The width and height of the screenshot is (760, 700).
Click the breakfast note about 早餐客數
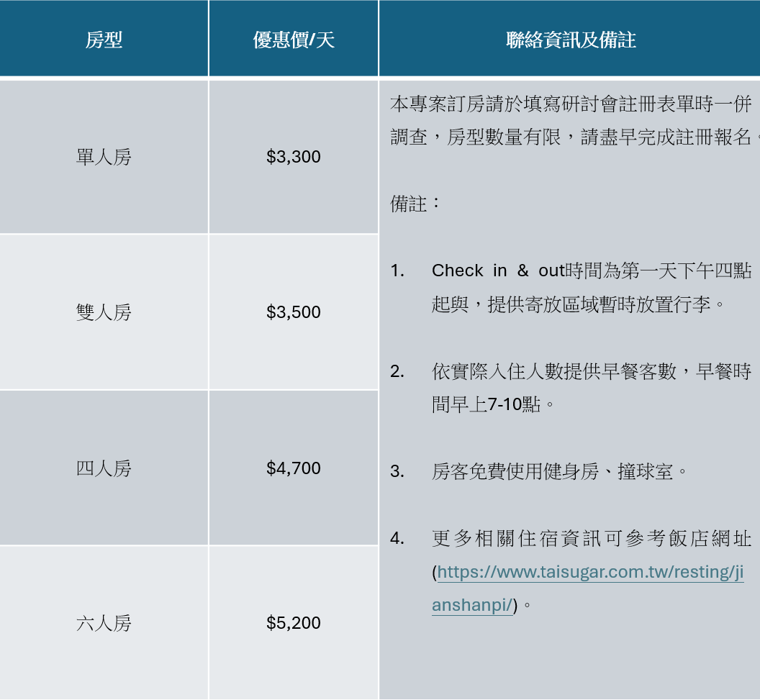(590, 372)
